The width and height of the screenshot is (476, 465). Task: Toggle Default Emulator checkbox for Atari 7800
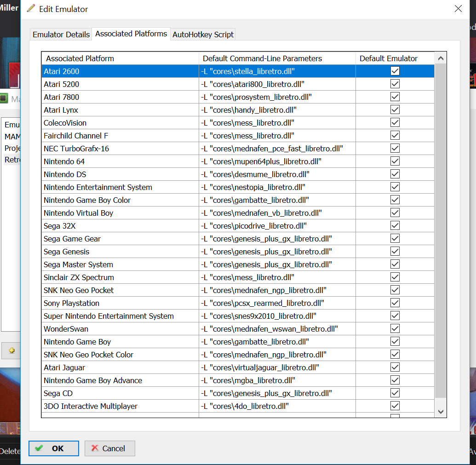tap(395, 97)
